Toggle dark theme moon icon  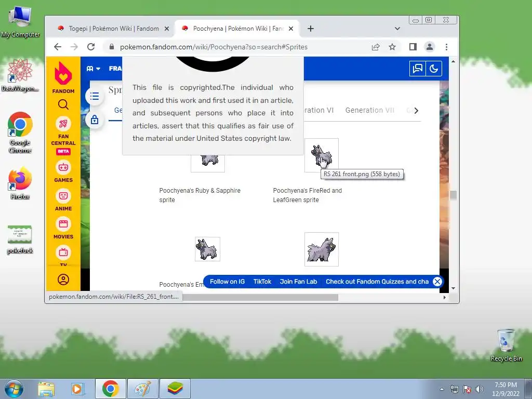point(434,69)
